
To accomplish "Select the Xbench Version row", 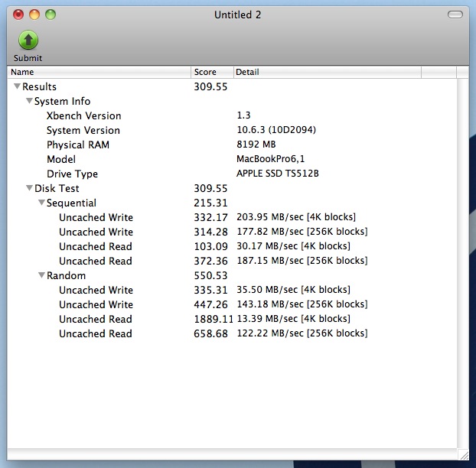I will pos(232,115).
